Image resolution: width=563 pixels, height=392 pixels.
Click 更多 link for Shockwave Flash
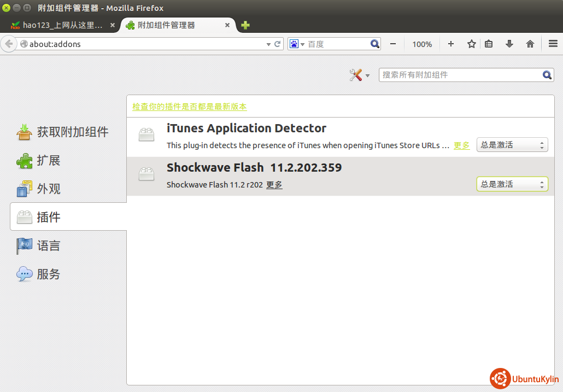(274, 185)
